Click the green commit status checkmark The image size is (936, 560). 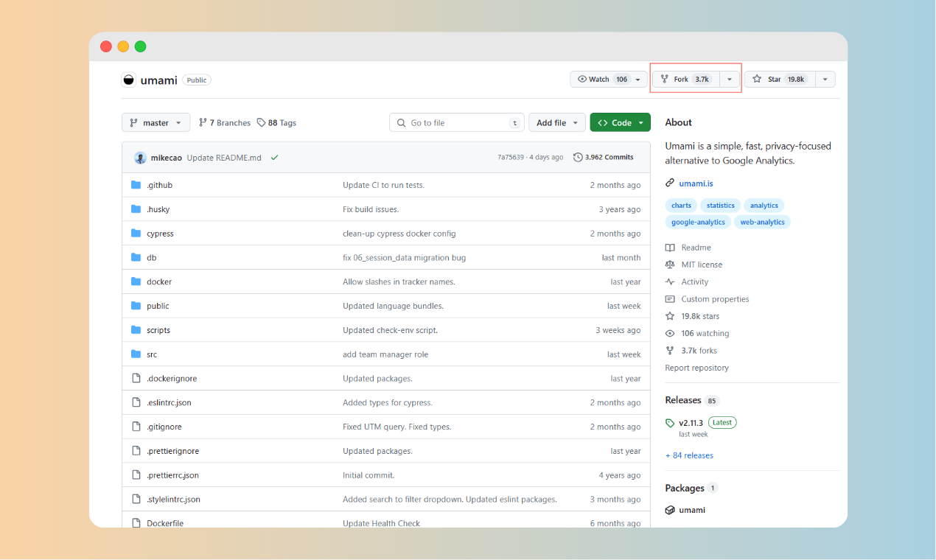pyautogui.click(x=274, y=158)
